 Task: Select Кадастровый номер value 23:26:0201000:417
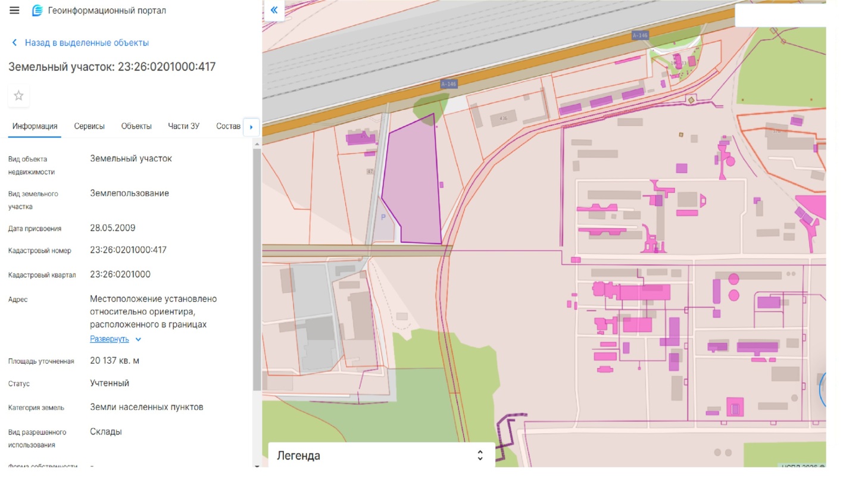[128, 250]
